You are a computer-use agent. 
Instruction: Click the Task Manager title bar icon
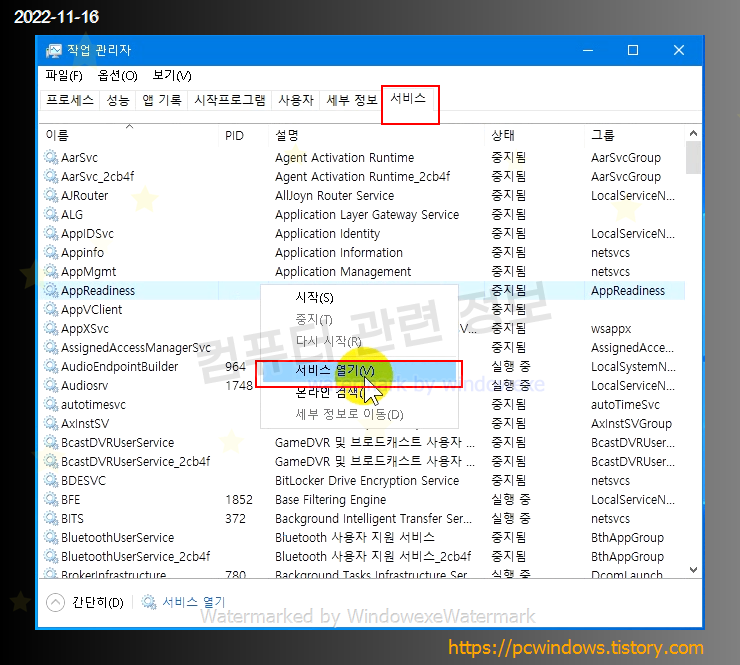click(x=53, y=50)
